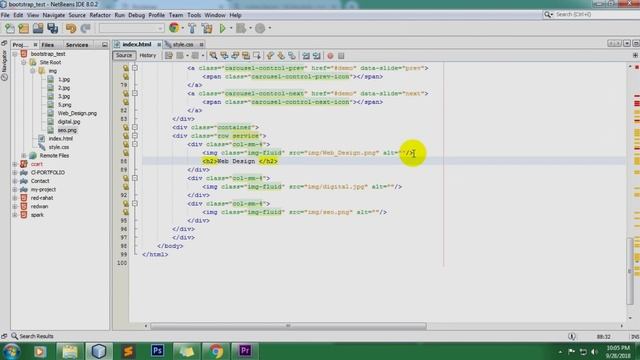Click the Open Project toolbar icon

(38, 28)
